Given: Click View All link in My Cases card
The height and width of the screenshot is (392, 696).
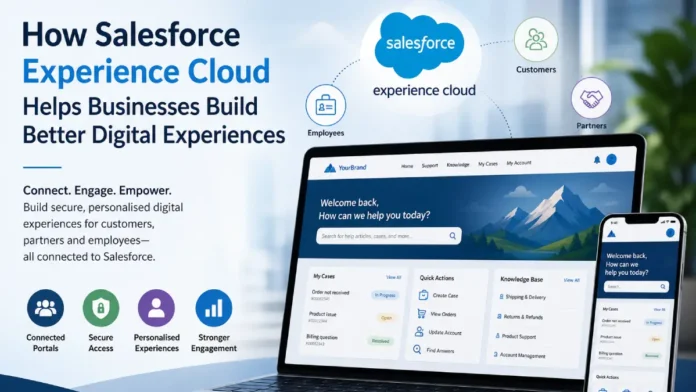Looking at the screenshot, I should [393, 277].
